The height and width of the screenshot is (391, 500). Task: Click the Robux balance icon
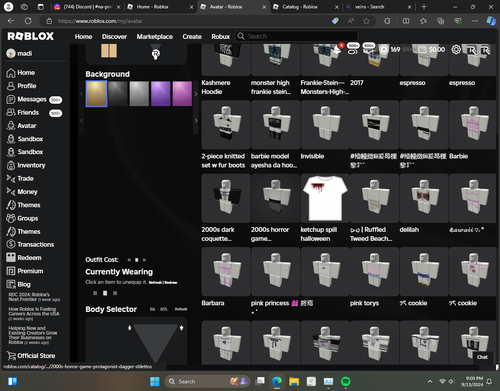coord(384,50)
